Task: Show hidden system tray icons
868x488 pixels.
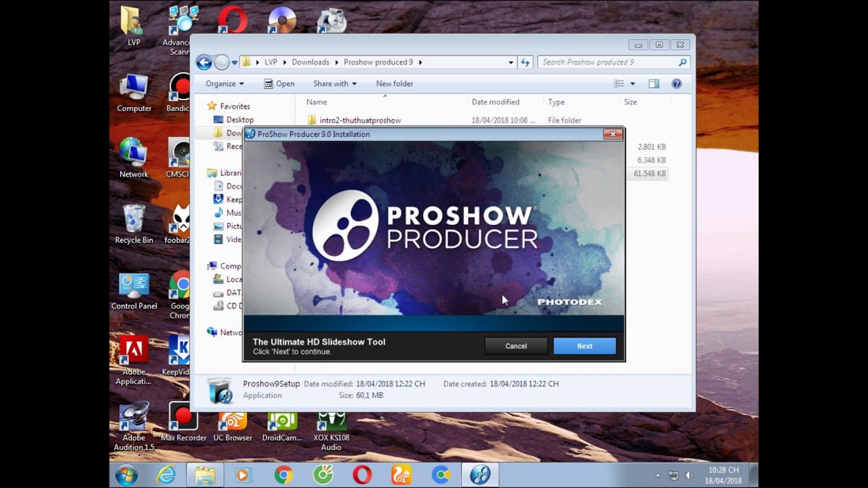Action: (658, 476)
